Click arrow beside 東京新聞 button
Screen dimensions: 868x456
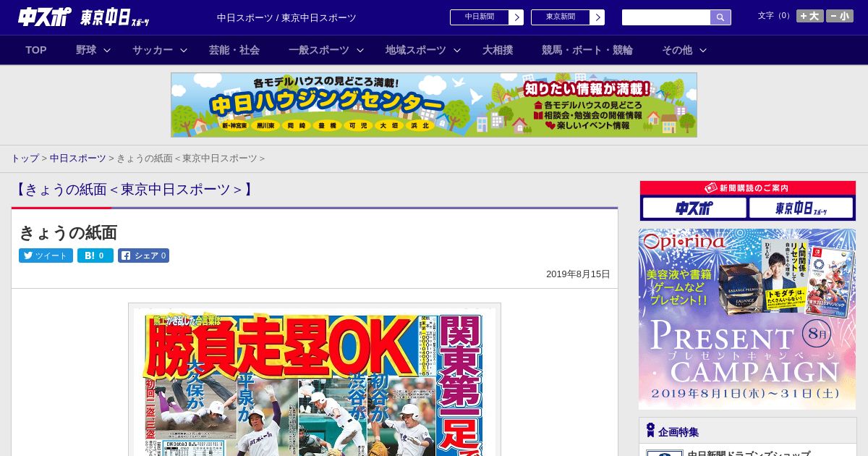tap(597, 17)
